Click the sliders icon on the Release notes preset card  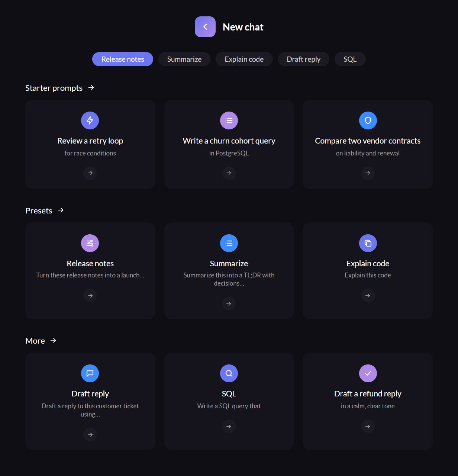tap(90, 243)
